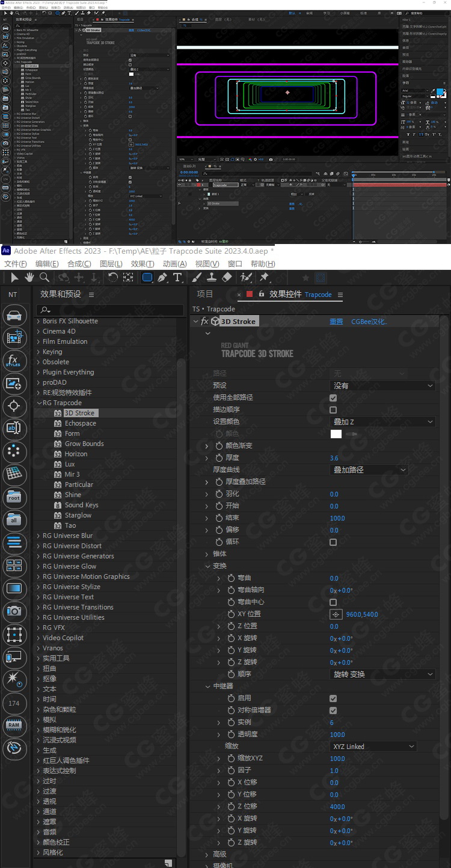
Task: Enable the 循环 checkbox
Action: [333, 542]
